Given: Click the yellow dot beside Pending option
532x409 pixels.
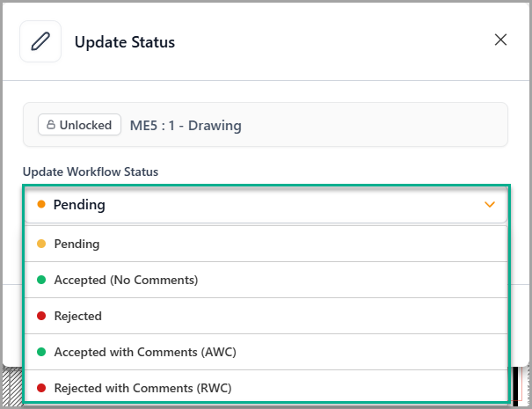Looking at the screenshot, I should (41, 244).
